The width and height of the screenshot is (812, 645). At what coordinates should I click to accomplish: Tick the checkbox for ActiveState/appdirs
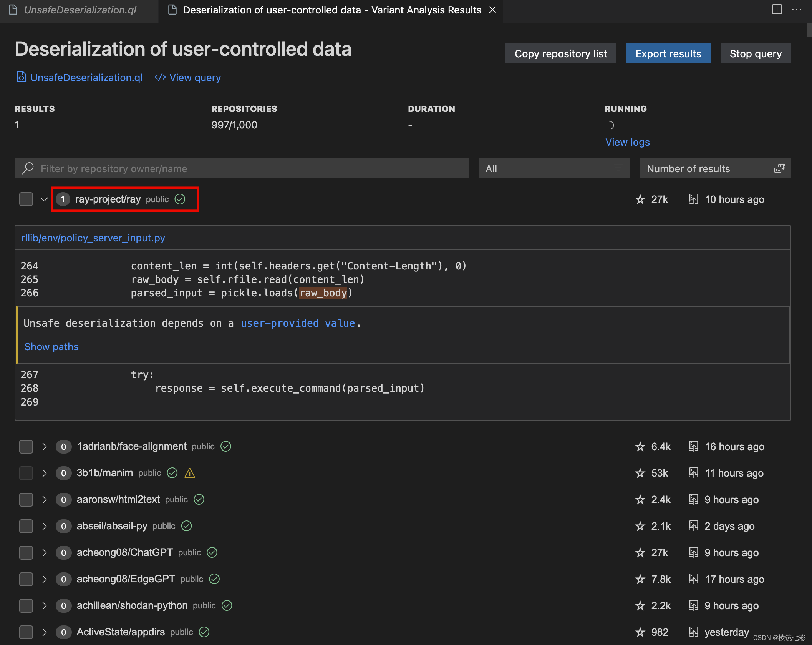(26, 632)
